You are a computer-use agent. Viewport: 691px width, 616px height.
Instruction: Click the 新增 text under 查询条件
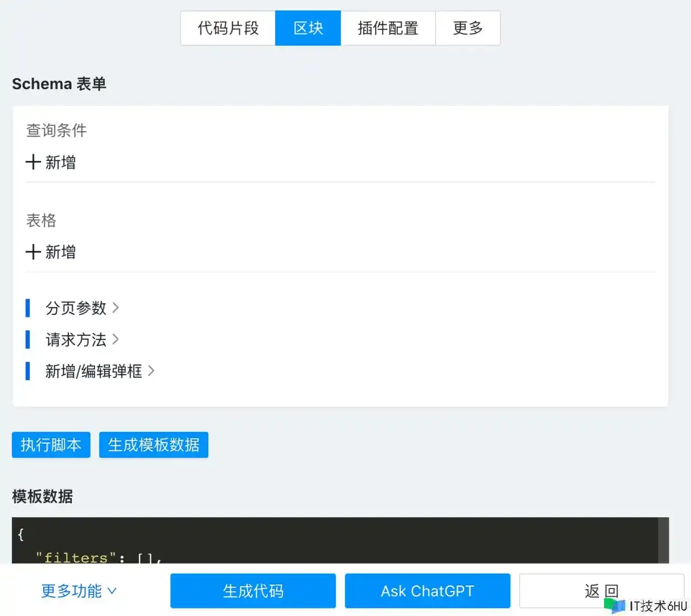coord(60,162)
